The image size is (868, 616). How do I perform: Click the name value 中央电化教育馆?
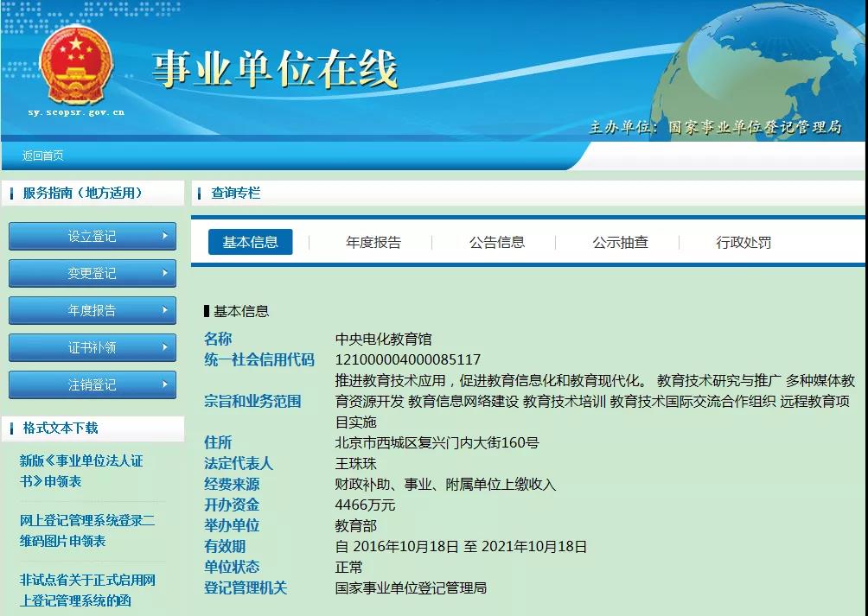383,339
